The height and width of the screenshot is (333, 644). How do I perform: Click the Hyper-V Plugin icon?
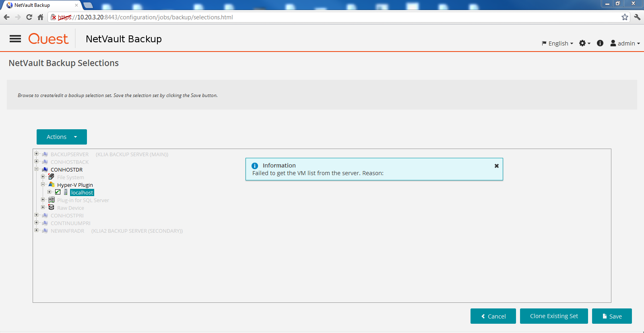(51, 184)
